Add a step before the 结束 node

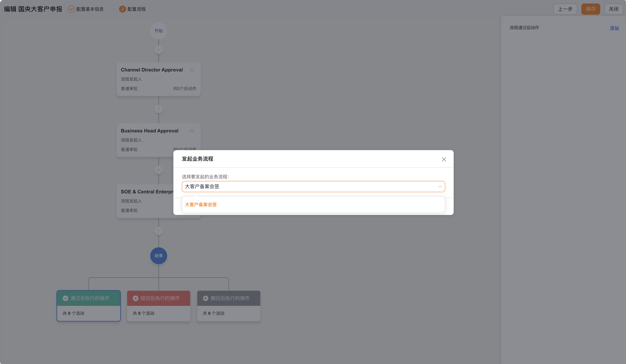pos(159,231)
